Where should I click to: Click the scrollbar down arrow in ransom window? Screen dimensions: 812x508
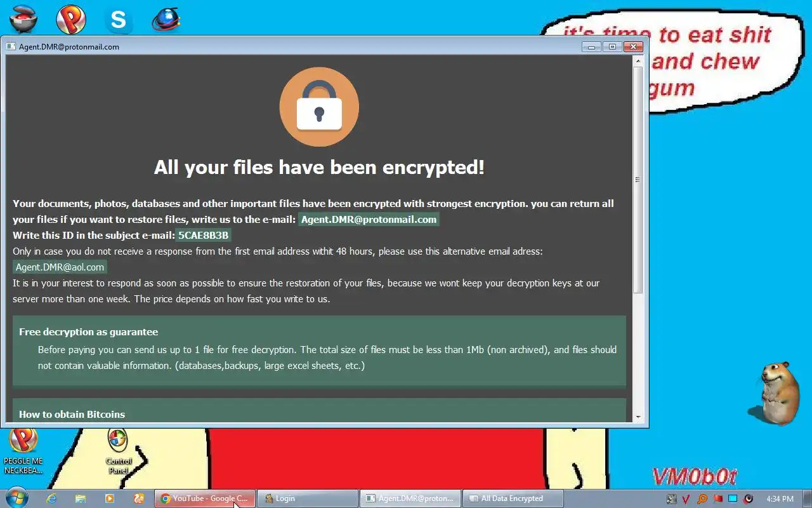(638, 417)
